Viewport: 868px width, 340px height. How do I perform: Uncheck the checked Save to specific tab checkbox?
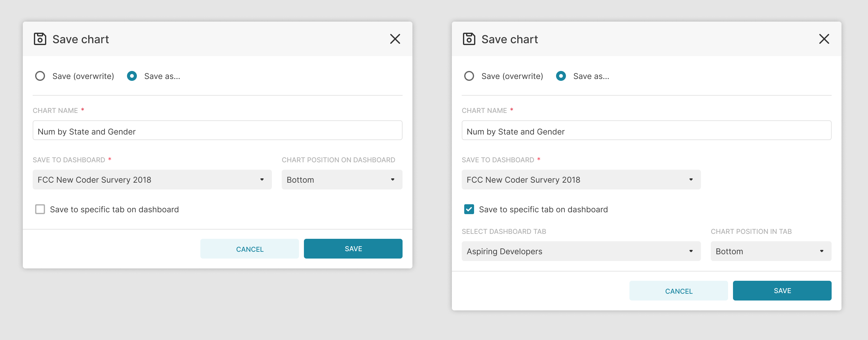[x=469, y=209]
